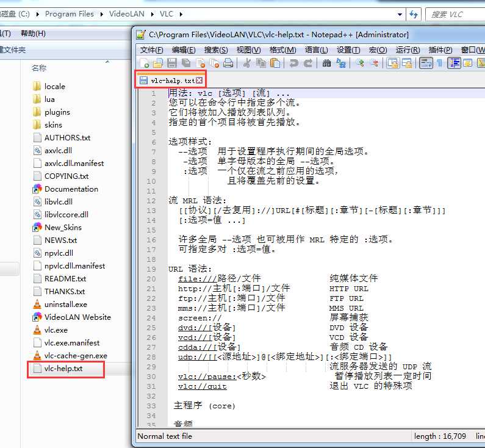Select the skins folder
Image resolution: width=485 pixels, height=448 pixels.
click(48, 125)
